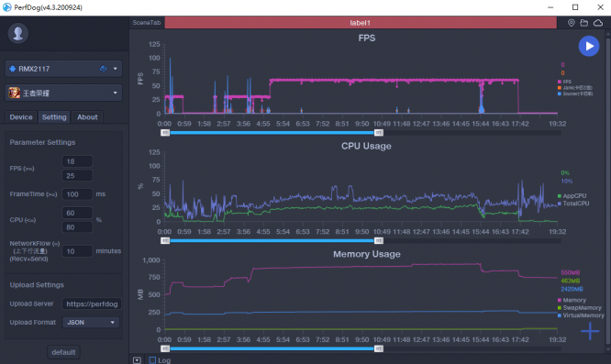Click the Memory Usage chart right range handle
The height and width of the screenshot is (364, 611).
tap(379, 348)
